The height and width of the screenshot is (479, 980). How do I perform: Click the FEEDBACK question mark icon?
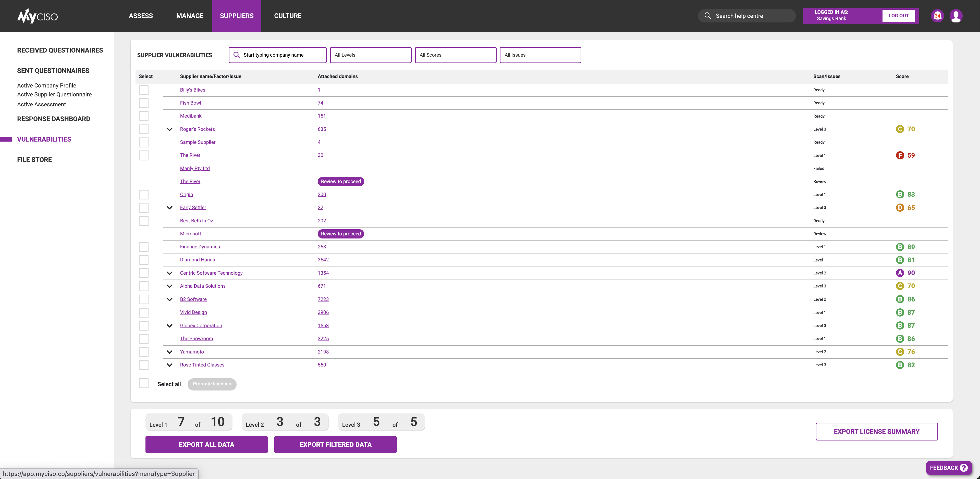click(964, 468)
